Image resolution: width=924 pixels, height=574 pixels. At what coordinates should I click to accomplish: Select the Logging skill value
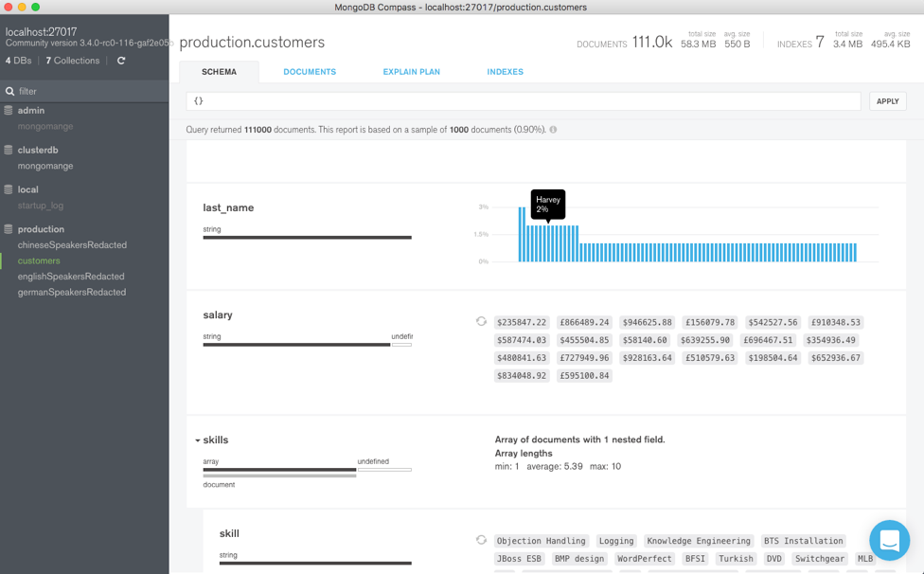click(x=615, y=541)
